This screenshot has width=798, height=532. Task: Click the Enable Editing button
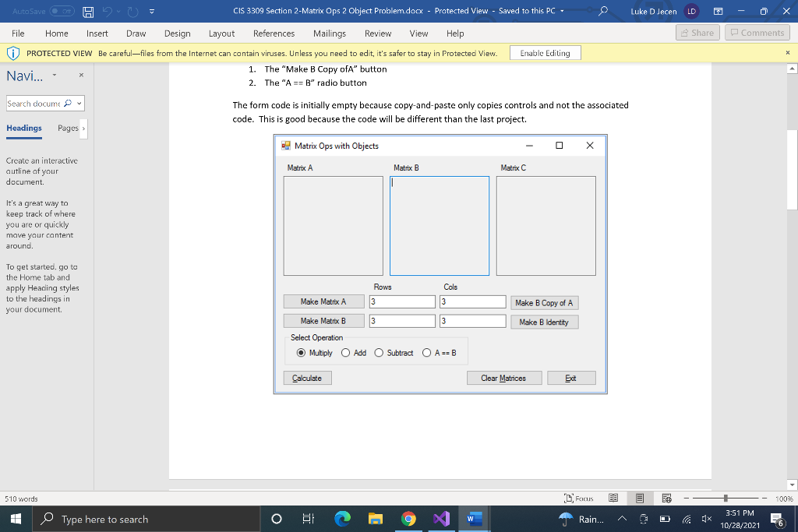(545, 52)
